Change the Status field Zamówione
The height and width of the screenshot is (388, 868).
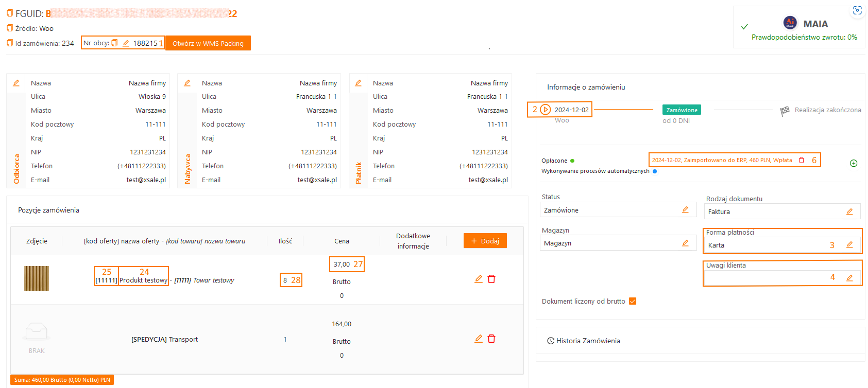tap(685, 210)
